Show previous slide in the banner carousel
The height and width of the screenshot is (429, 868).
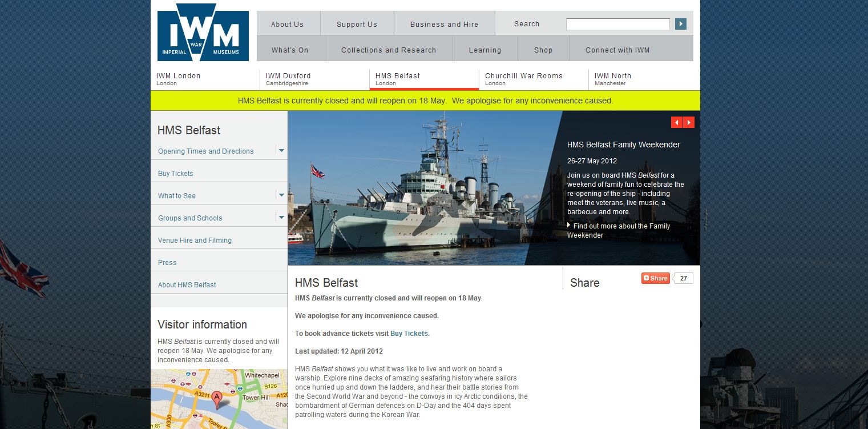[677, 122]
